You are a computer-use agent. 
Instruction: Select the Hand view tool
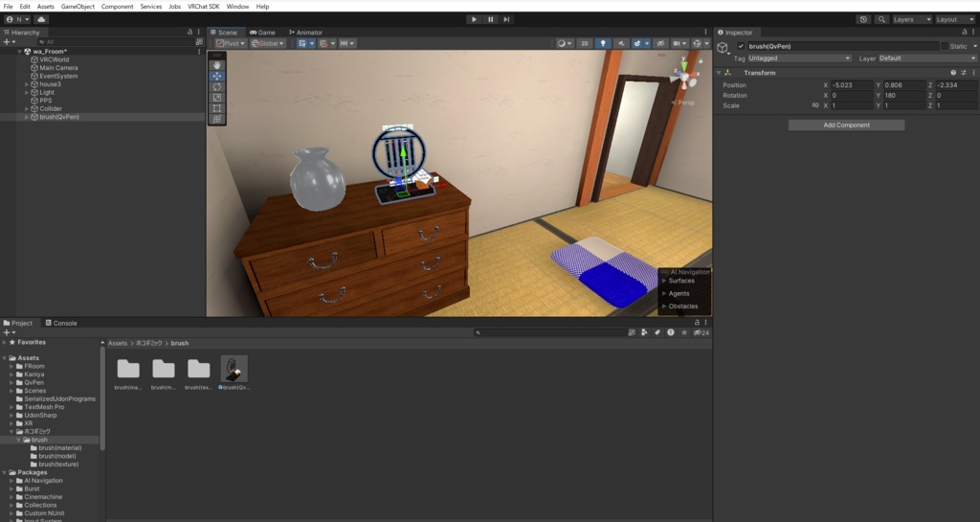click(217, 65)
